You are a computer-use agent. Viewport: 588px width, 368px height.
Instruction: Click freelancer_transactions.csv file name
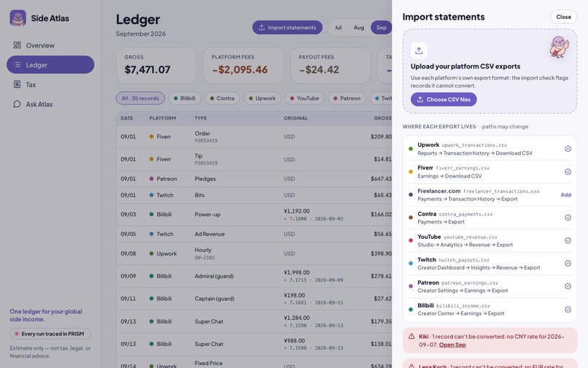(501, 191)
